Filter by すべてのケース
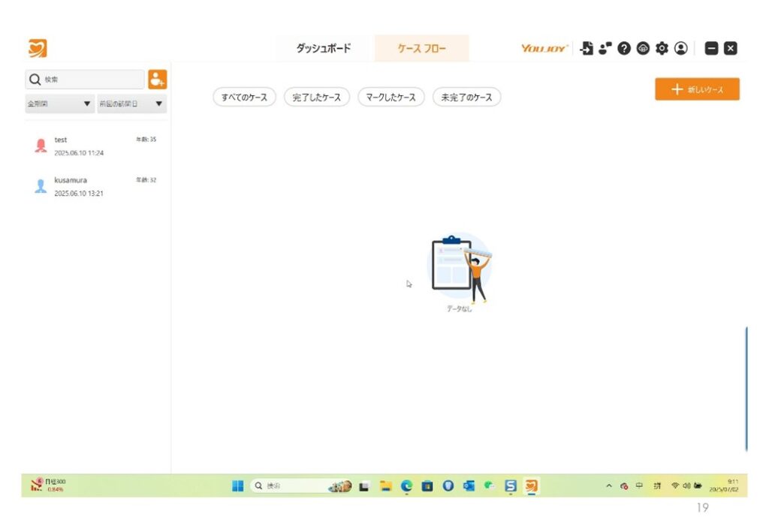 (x=245, y=98)
